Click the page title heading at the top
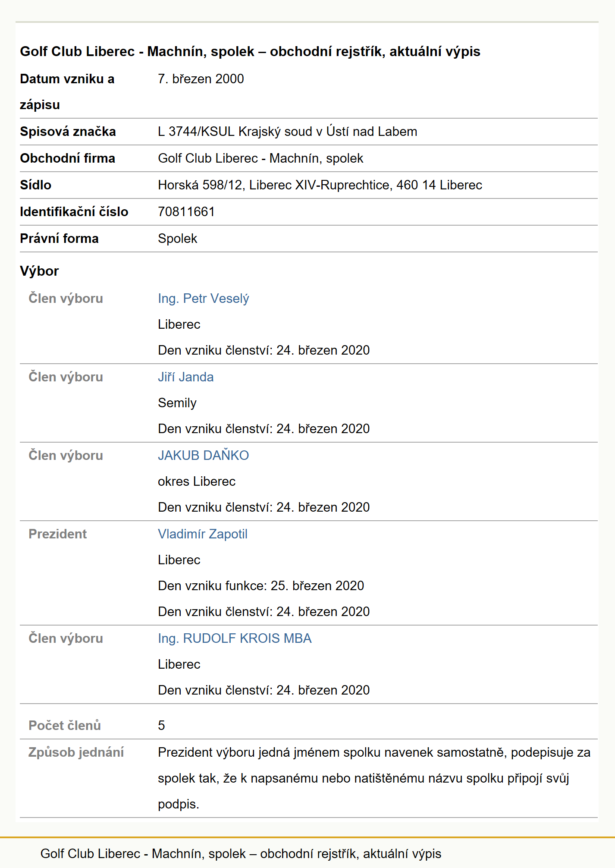The width and height of the screenshot is (615, 868). pyautogui.click(x=250, y=52)
